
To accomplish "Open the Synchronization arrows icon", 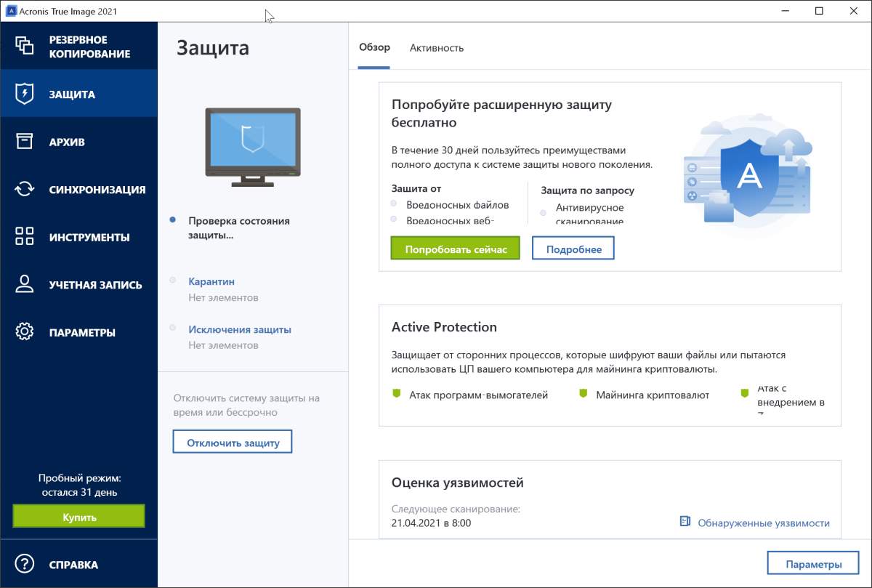I will [x=25, y=189].
